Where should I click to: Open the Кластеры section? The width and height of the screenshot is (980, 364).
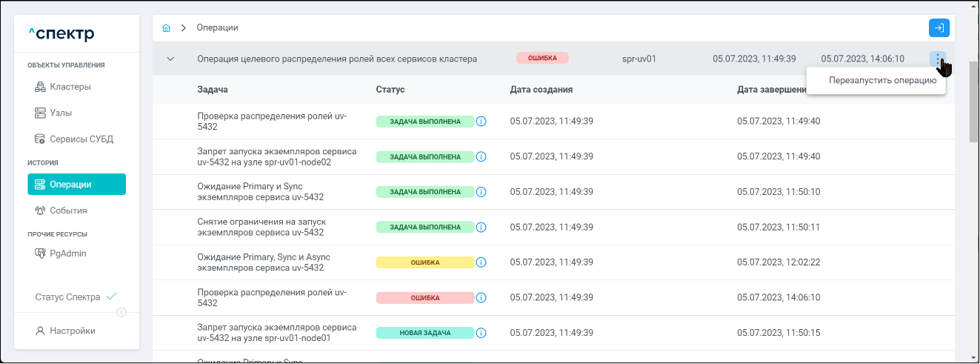pos(70,87)
